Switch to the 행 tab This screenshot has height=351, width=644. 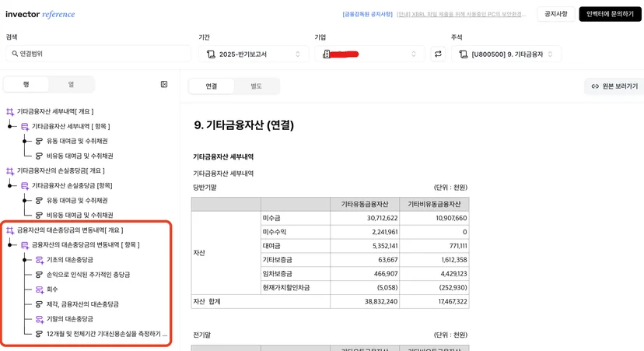click(26, 84)
